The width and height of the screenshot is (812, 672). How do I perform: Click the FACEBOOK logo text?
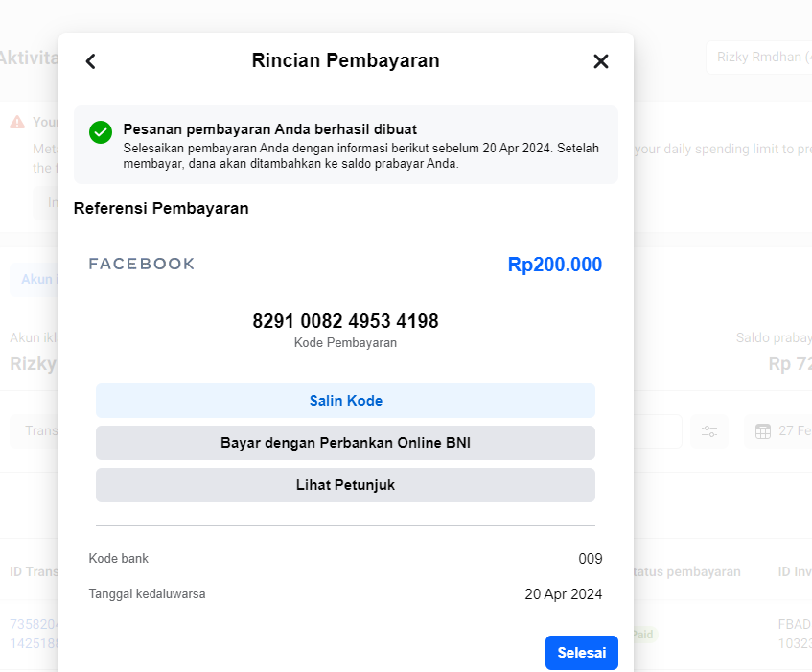point(142,264)
